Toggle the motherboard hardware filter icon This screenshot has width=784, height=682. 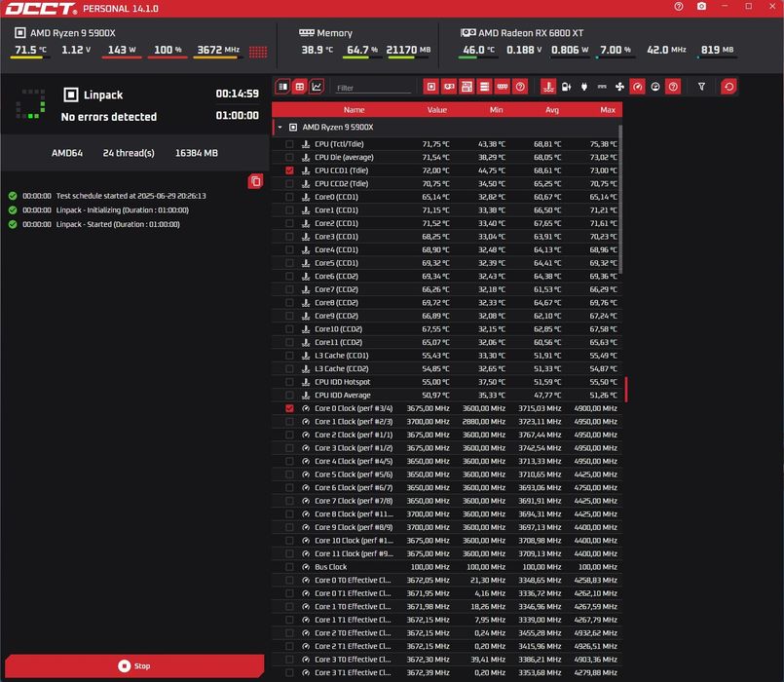[467, 87]
